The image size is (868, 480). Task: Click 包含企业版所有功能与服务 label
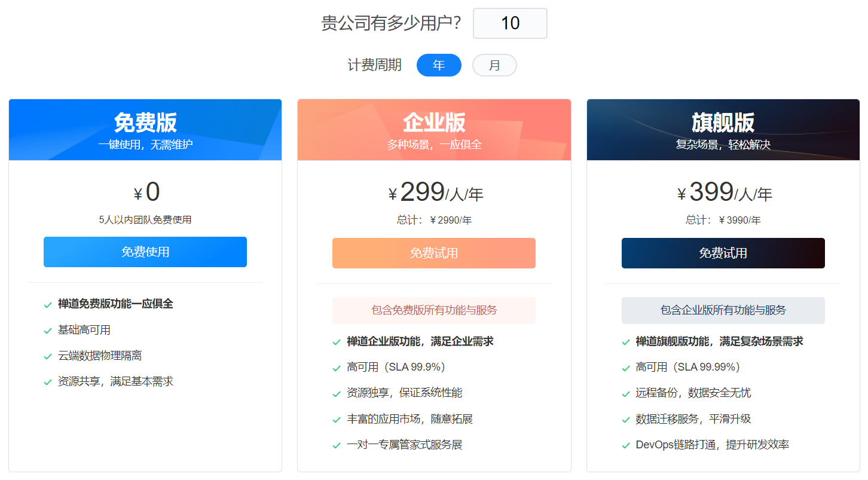point(723,310)
